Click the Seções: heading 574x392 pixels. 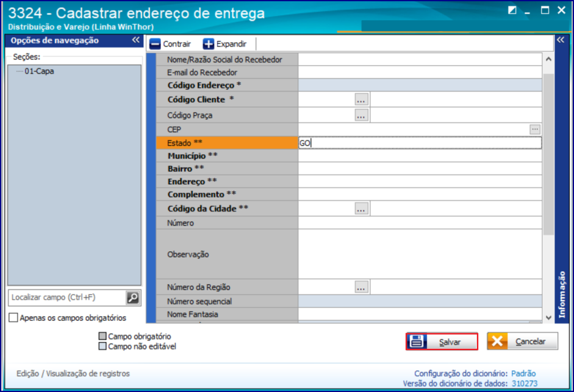[x=26, y=57]
